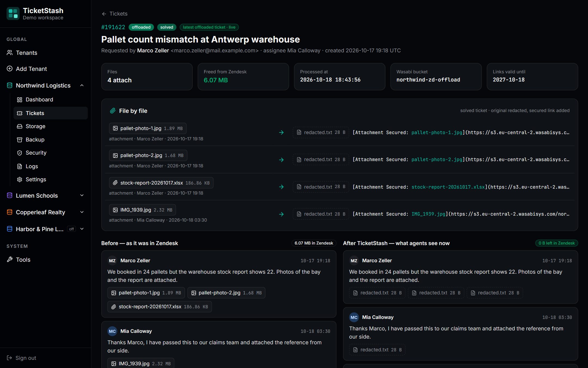Viewport: 588px width, 368px height.
Task: Open pallet-photo-2.jpg chip in File by file
Action: pos(148,155)
